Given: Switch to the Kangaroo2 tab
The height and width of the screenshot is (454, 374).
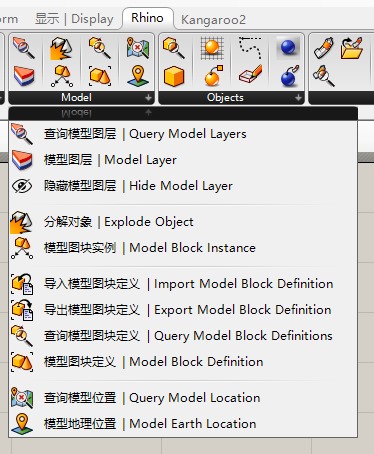Looking at the screenshot, I should tap(213, 20).
